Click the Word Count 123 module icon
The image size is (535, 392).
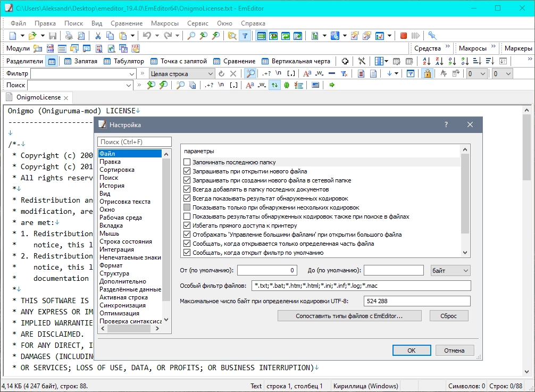point(136,48)
